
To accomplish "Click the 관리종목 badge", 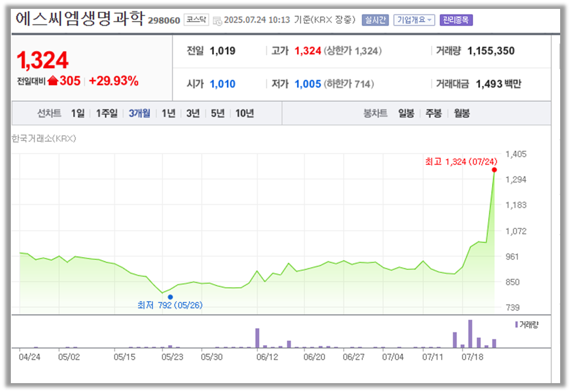I will (x=456, y=20).
